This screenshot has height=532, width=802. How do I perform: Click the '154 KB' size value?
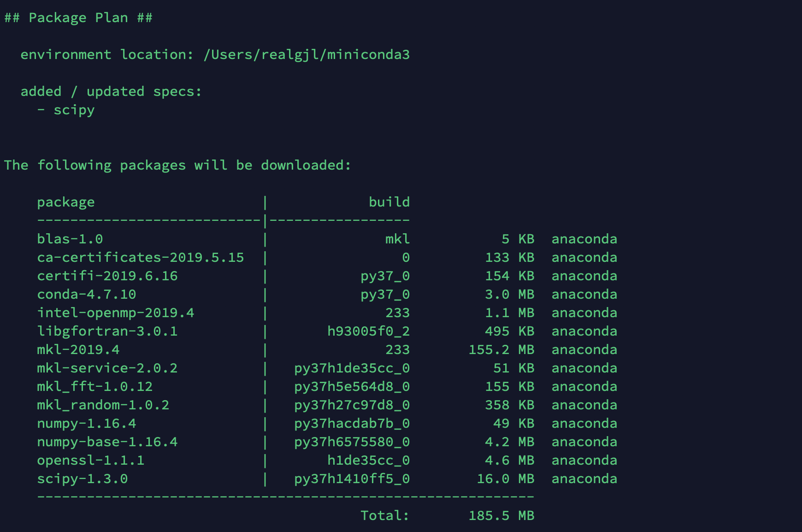point(510,276)
